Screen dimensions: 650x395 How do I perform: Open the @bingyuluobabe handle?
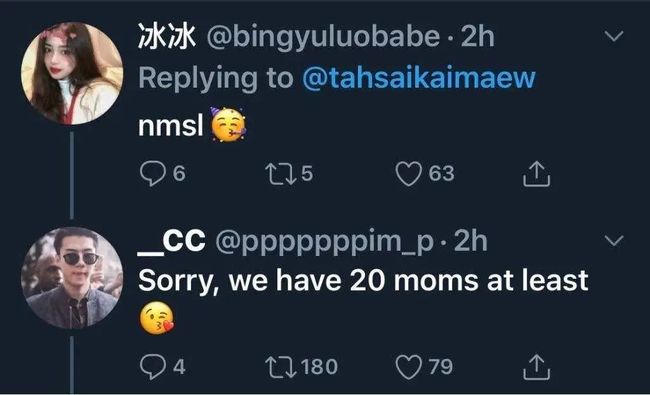(x=323, y=38)
